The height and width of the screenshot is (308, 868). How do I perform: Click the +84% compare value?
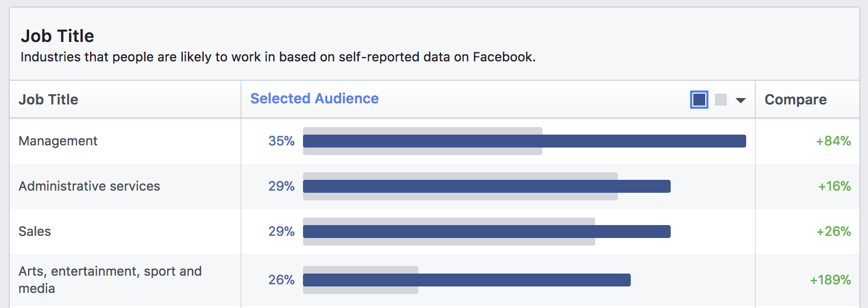pos(833,141)
